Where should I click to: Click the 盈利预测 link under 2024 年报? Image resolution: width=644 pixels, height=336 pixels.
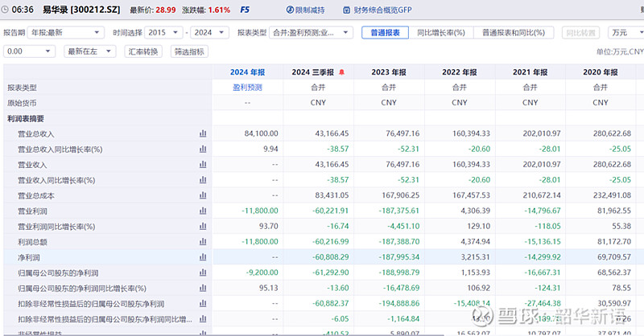247,88
